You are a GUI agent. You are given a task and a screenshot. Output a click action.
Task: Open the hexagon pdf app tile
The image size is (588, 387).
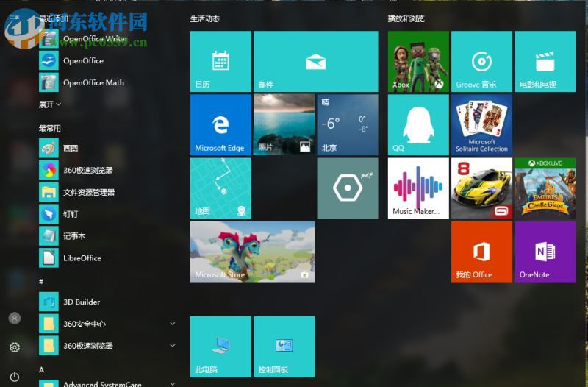coord(348,188)
